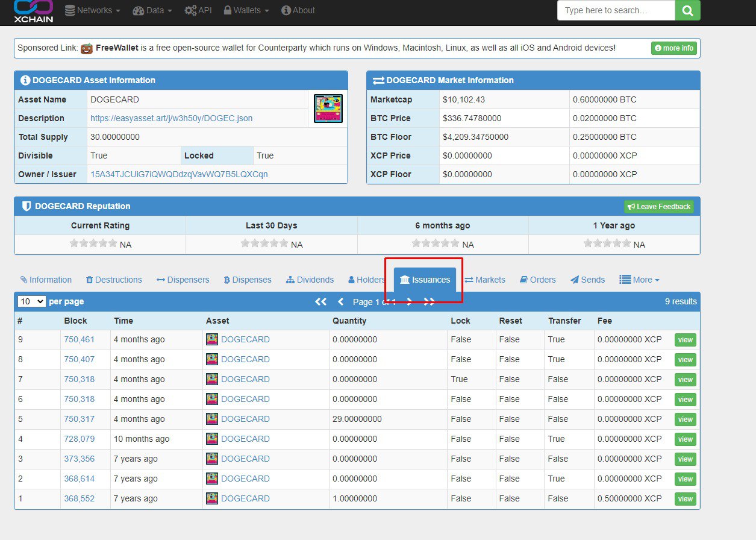Switch to the Dispensers tab
The height and width of the screenshot is (540, 756).
183,280
